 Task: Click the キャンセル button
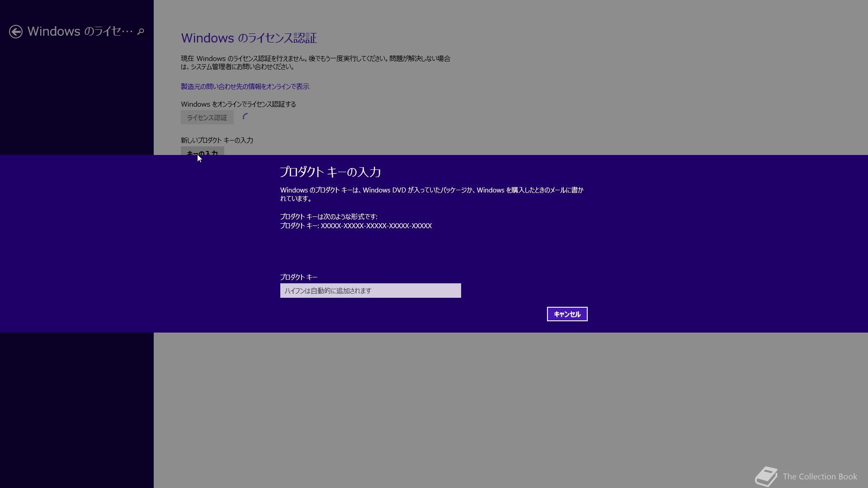click(567, 314)
